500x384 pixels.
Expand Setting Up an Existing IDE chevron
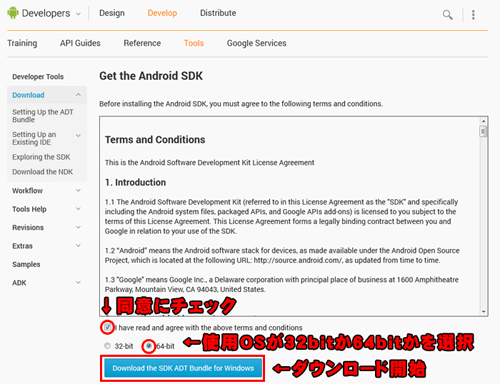click(78, 135)
